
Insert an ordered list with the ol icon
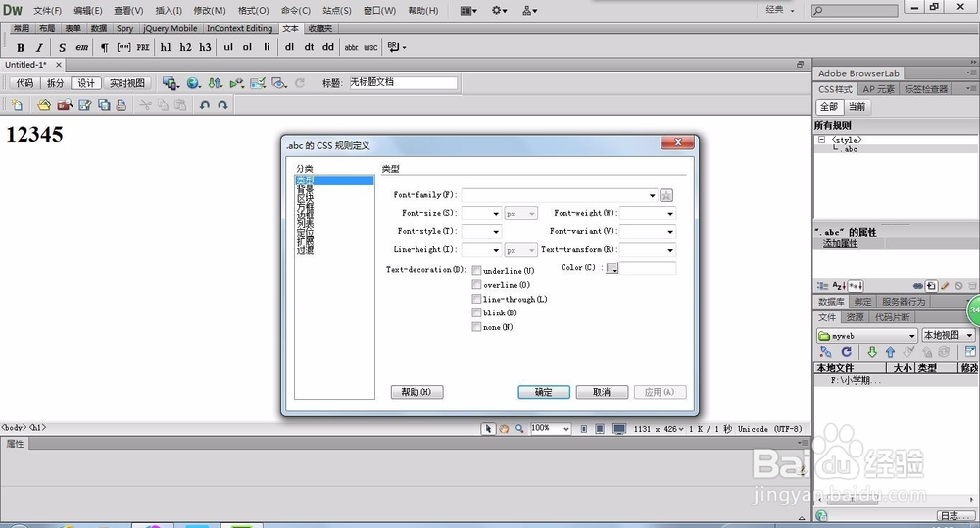(248, 47)
